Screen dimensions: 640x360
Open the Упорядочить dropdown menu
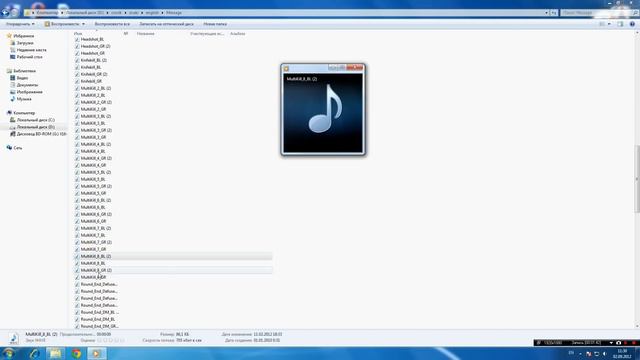pyautogui.click(x=20, y=24)
